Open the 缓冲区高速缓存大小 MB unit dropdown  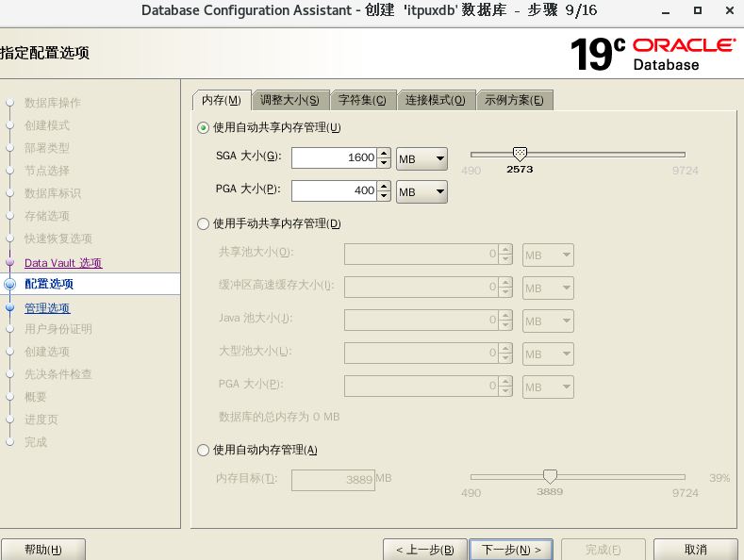(x=548, y=288)
